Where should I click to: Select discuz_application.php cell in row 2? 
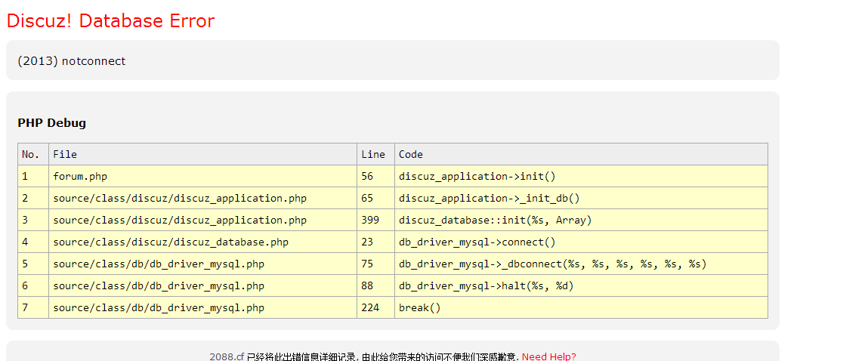202,198
